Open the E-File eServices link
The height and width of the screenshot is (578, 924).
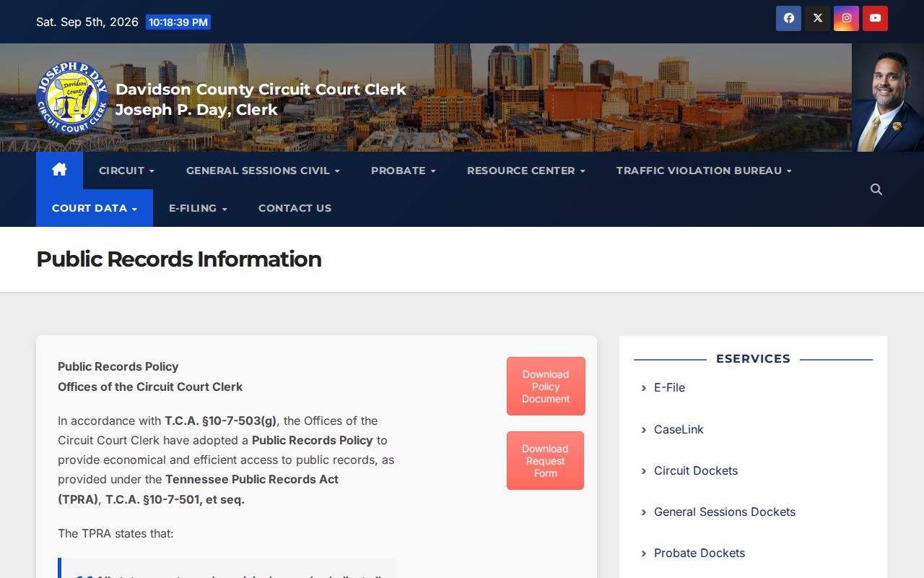669,388
